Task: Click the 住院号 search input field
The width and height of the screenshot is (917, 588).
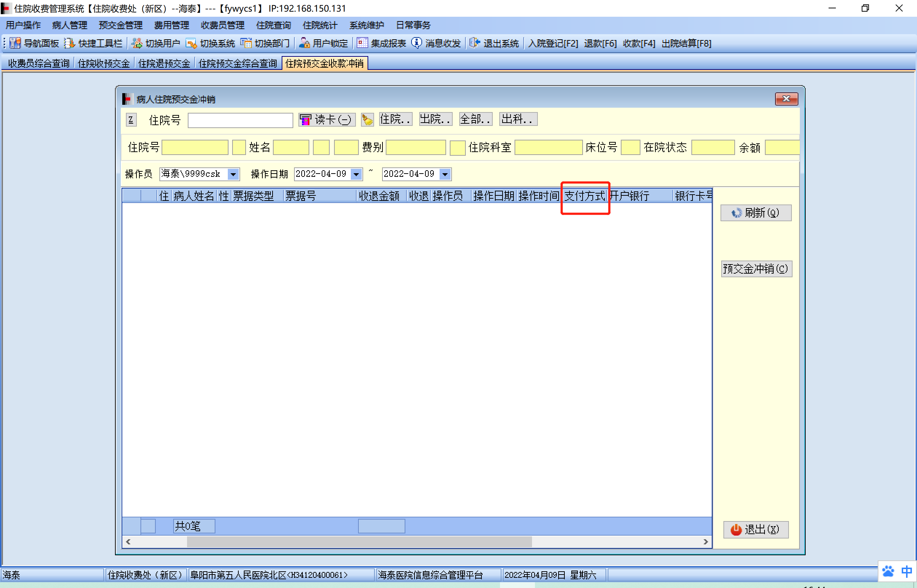Action: (240, 120)
